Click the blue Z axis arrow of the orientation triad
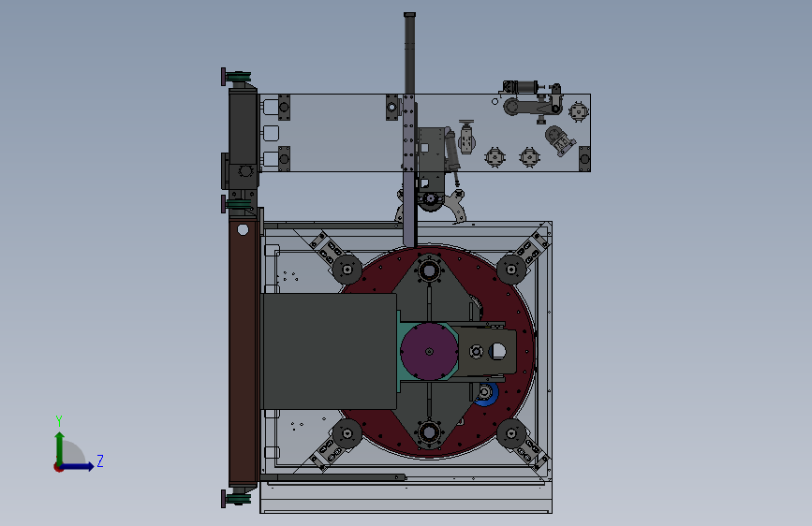Viewport: 812px width, 526px height. [77, 466]
